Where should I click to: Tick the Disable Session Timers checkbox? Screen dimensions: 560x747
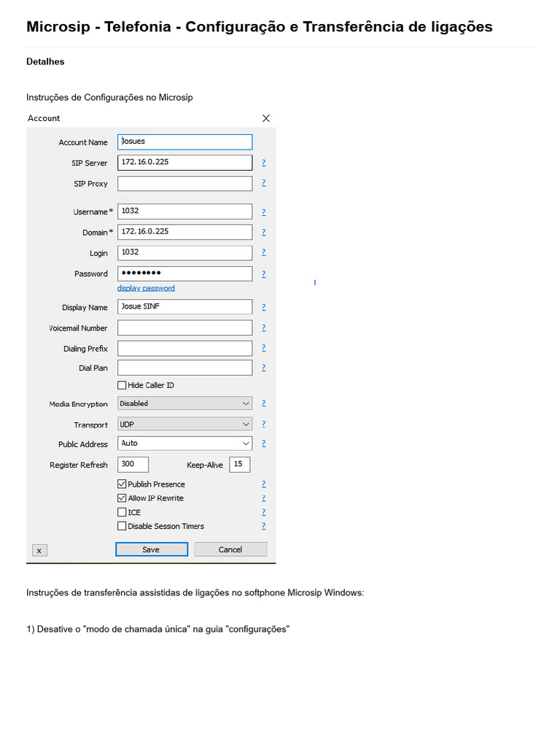pos(122,526)
